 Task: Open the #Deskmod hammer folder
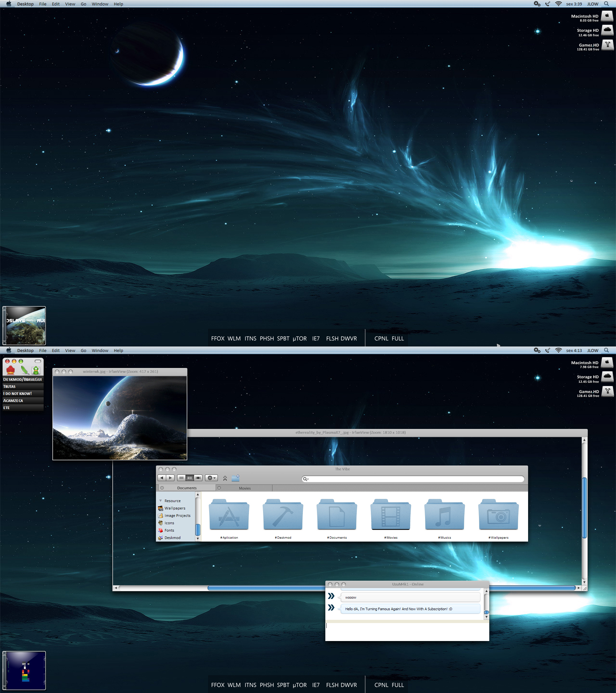283,514
